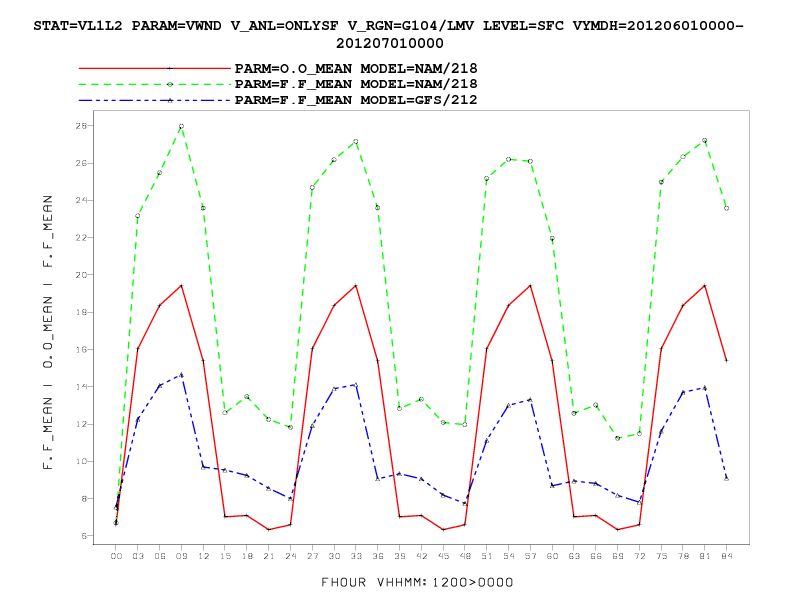Click the x-axis tick label 63
The height and width of the screenshot is (612, 792).
click(574, 556)
